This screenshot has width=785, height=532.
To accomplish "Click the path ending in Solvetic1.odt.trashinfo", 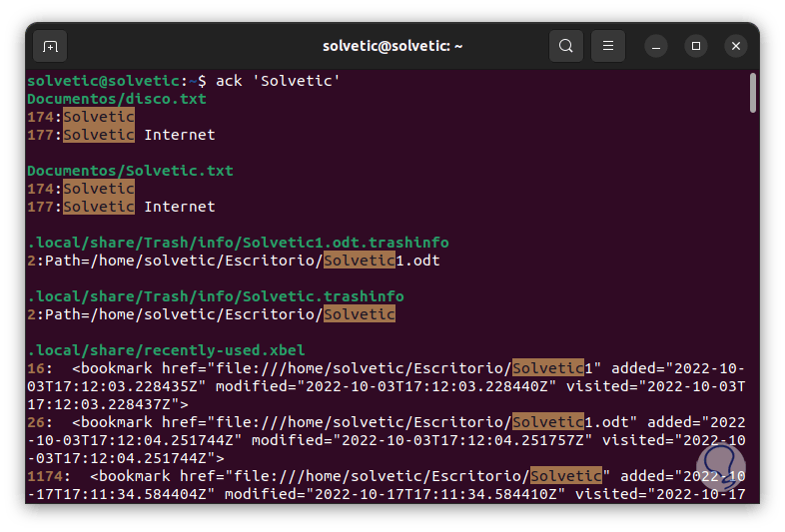I will coord(239,243).
